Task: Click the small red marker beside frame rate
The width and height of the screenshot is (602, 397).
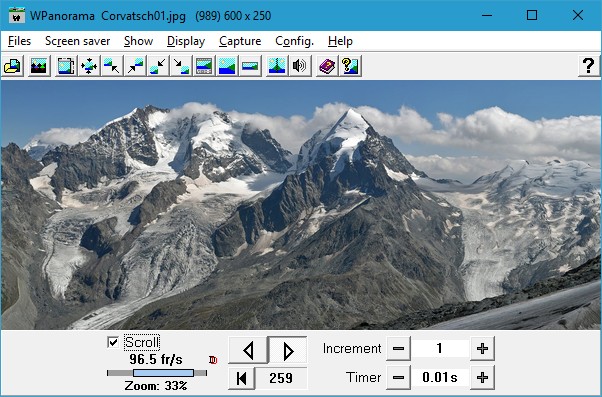Action: point(213,360)
